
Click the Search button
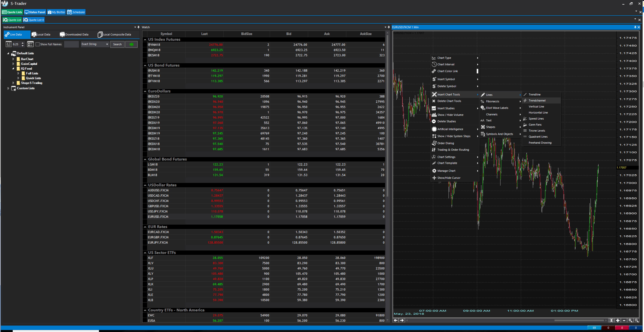pyautogui.click(x=117, y=44)
